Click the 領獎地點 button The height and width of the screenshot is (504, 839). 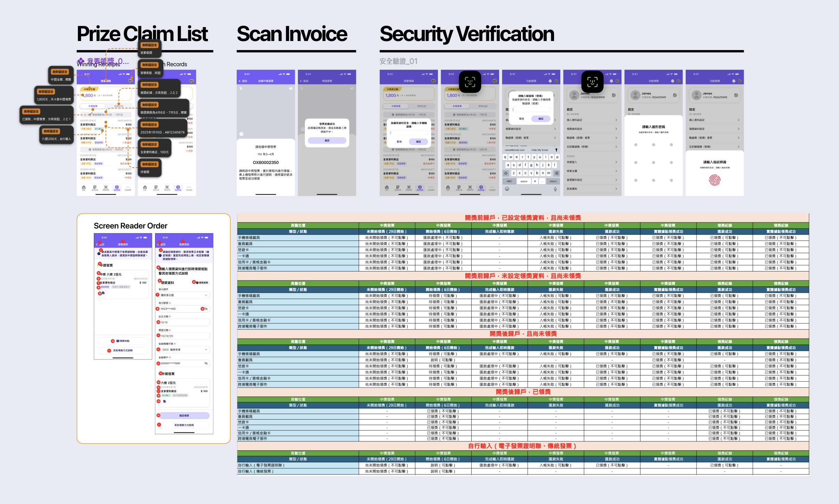pyautogui.click(x=123, y=341)
